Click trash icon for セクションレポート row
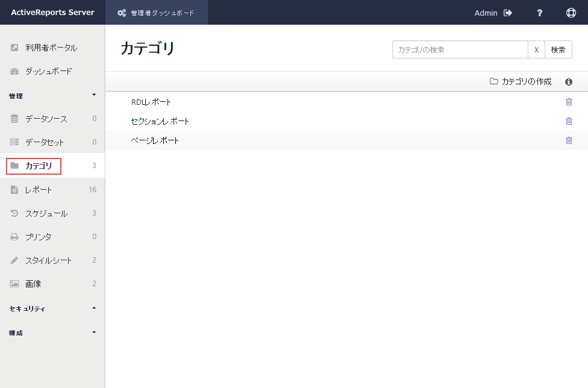This screenshot has width=588, height=388. (x=569, y=121)
